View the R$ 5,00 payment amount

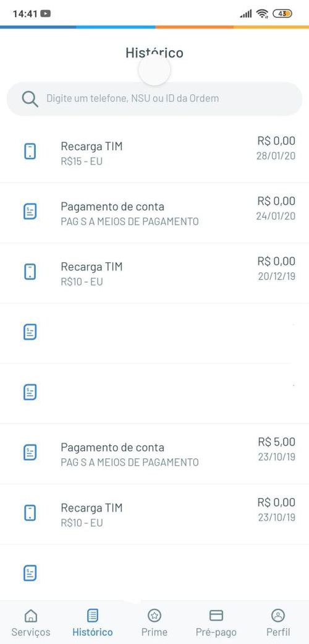(x=277, y=442)
